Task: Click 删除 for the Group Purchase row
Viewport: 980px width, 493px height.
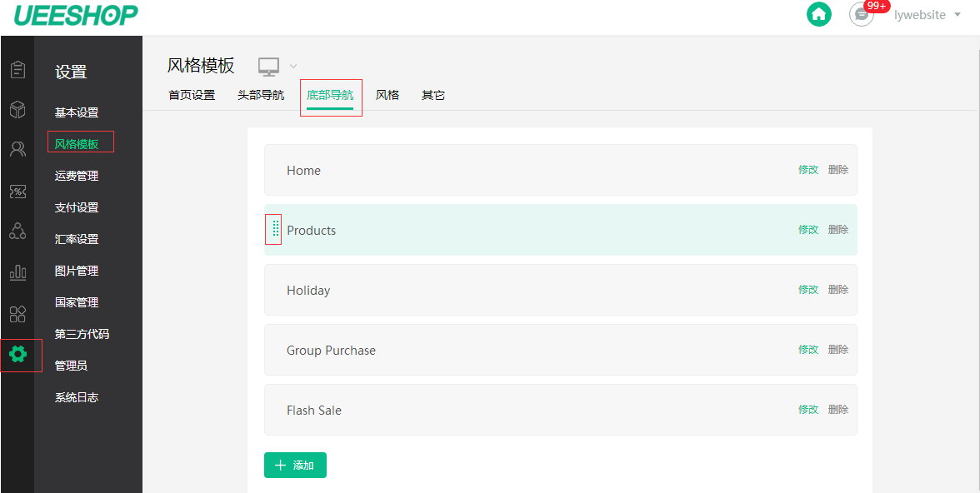Action: coord(838,349)
